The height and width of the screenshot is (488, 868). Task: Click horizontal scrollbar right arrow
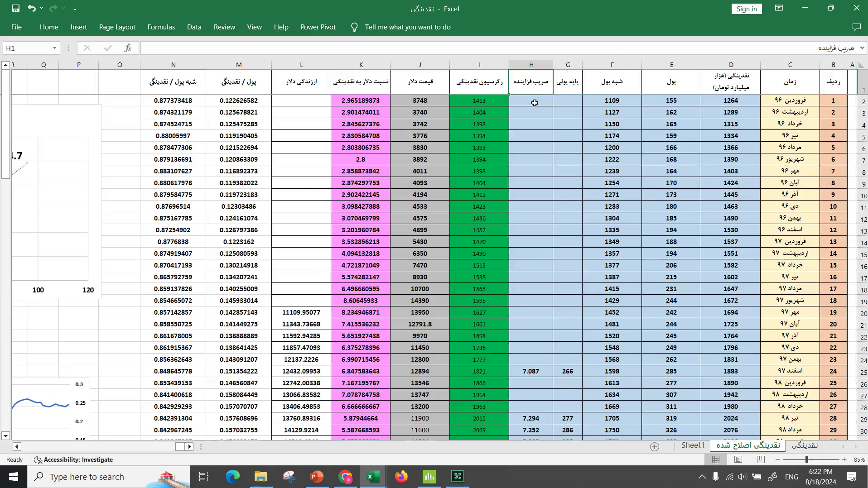tap(189, 447)
